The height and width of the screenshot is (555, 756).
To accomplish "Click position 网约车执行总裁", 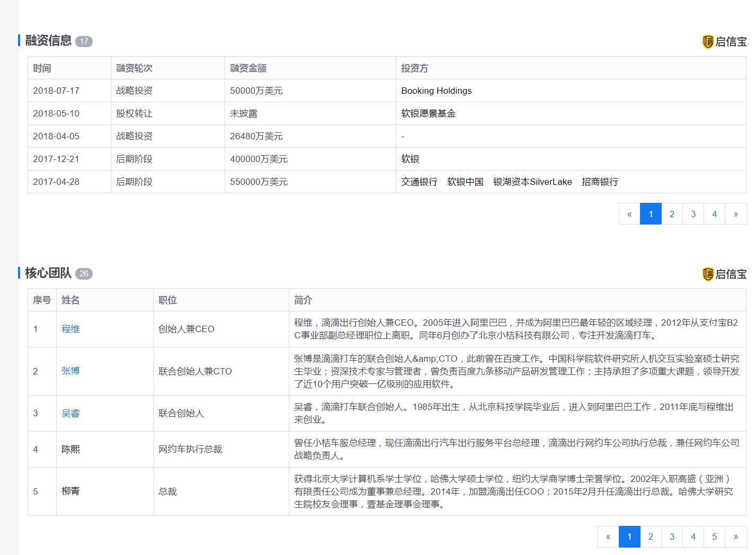I will (x=190, y=449).
